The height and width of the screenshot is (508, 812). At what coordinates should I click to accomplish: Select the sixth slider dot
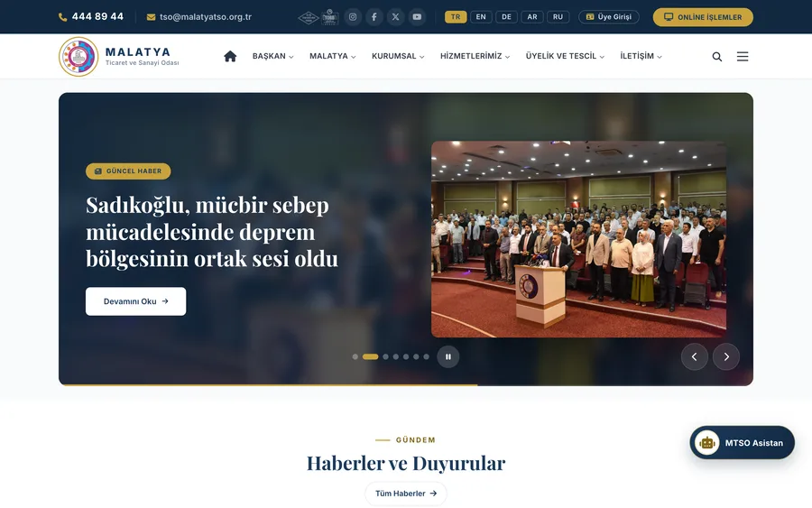(416, 356)
